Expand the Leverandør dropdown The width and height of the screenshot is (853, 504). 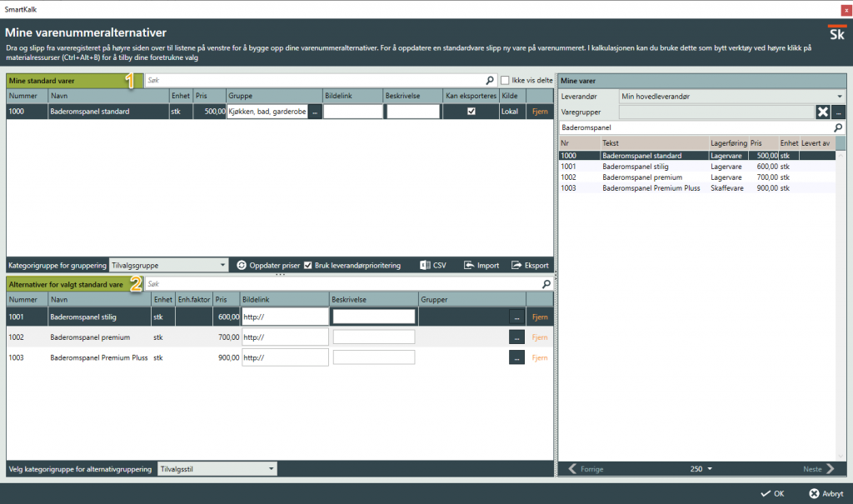click(x=840, y=97)
